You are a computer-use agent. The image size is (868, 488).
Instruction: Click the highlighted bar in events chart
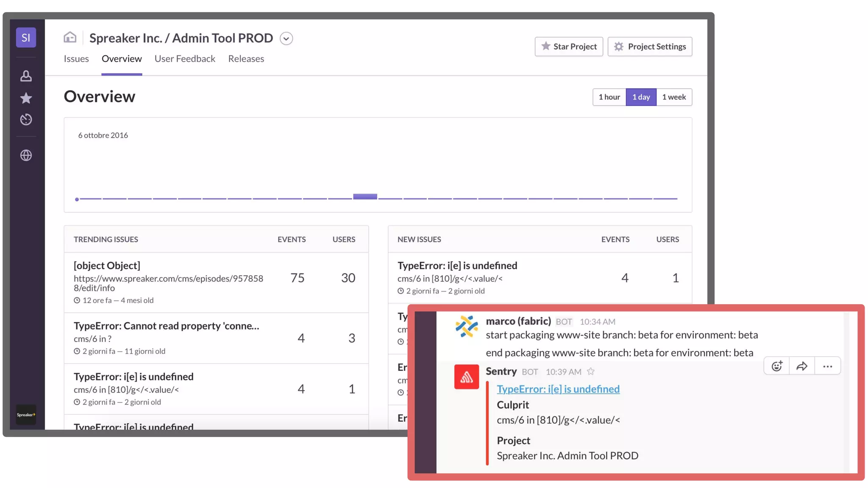(365, 197)
